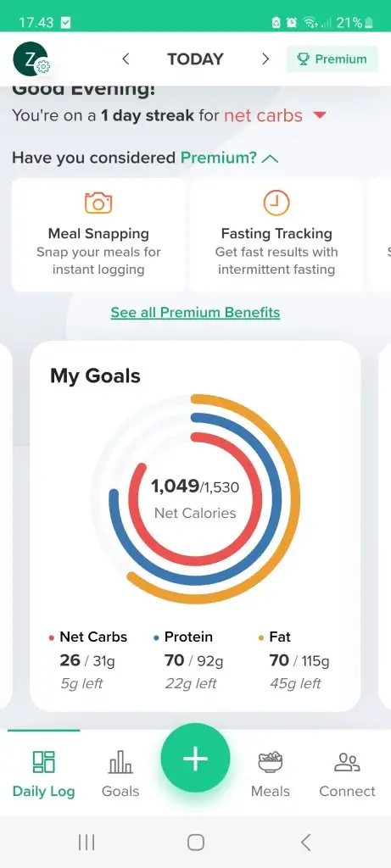Select the Net Carbs goal stats
Image resolution: width=391 pixels, height=868 pixels.
pos(88,659)
